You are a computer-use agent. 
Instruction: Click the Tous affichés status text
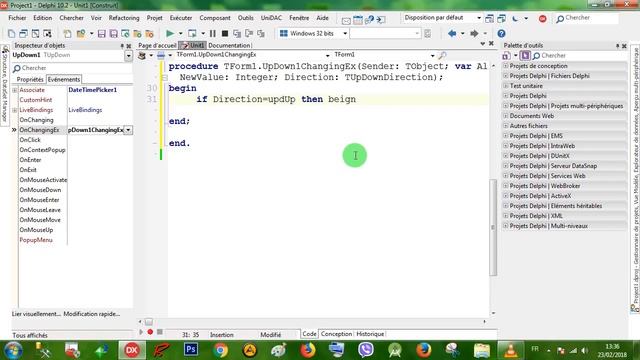coord(30,336)
